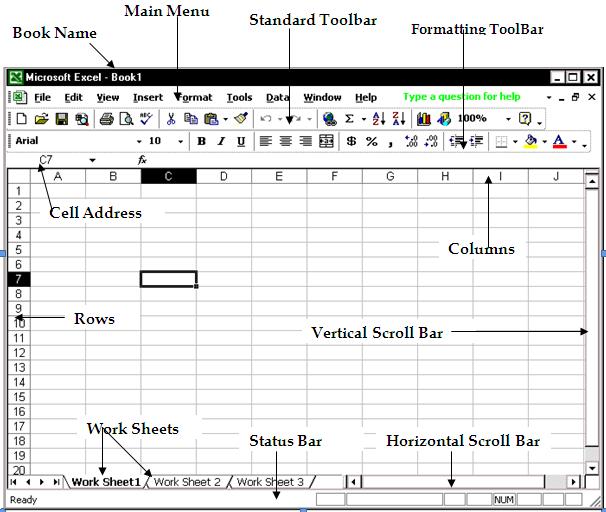Click the AutoSum sigma icon
The image size is (606, 512).
click(349, 119)
